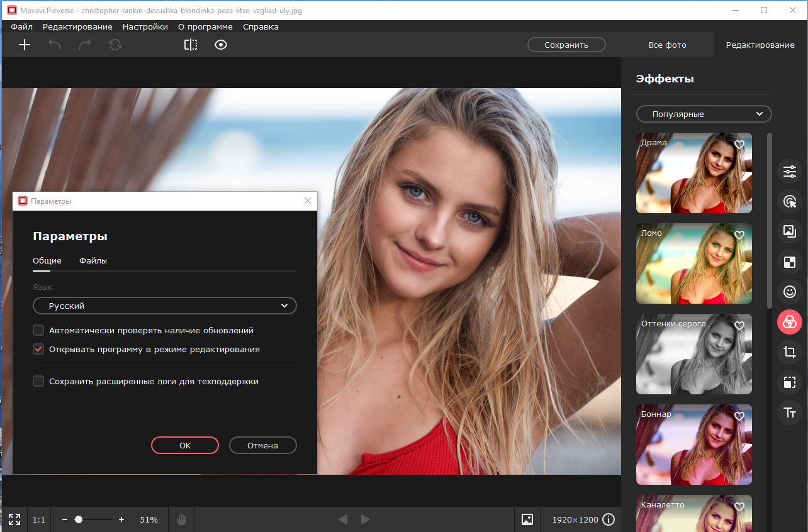Hold the eye icon to show original

tap(220, 45)
